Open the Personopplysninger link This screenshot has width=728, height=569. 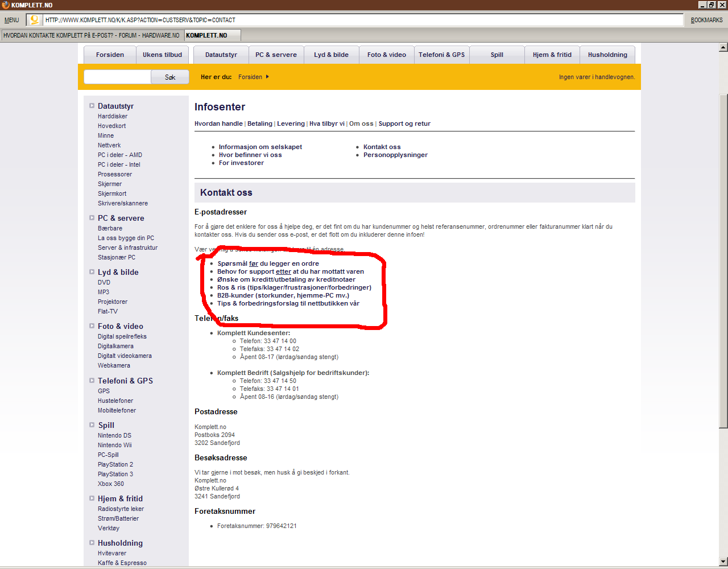pyautogui.click(x=395, y=155)
